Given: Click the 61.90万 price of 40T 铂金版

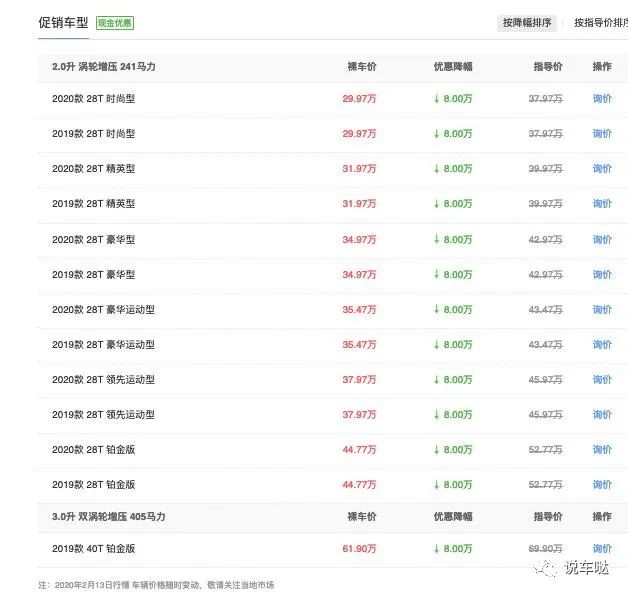Looking at the screenshot, I should tap(359, 549).
